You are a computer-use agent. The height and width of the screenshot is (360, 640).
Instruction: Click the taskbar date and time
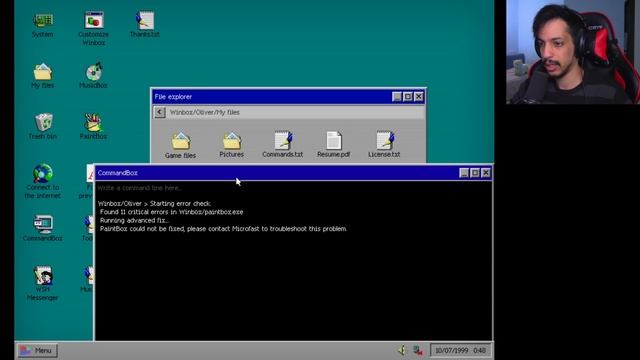pyautogui.click(x=460, y=350)
